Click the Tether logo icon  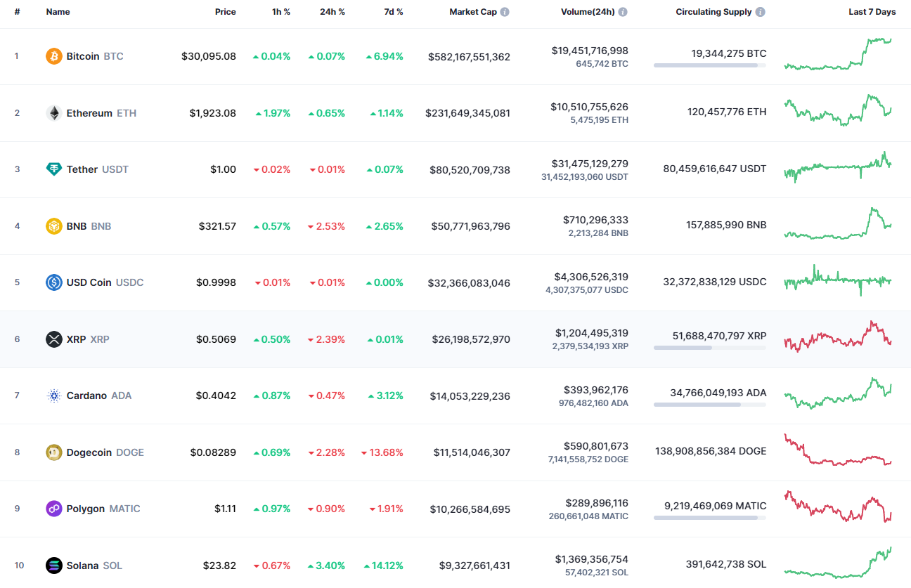tap(53, 169)
